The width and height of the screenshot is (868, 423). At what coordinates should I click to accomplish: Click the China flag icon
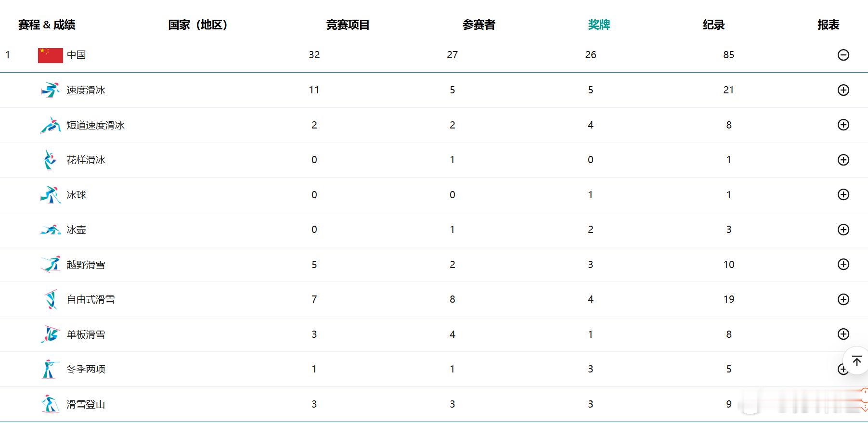click(x=50, y=55)
